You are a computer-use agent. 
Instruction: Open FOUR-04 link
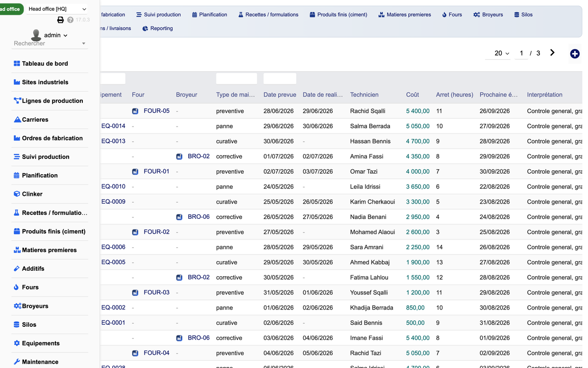(156, 353)
